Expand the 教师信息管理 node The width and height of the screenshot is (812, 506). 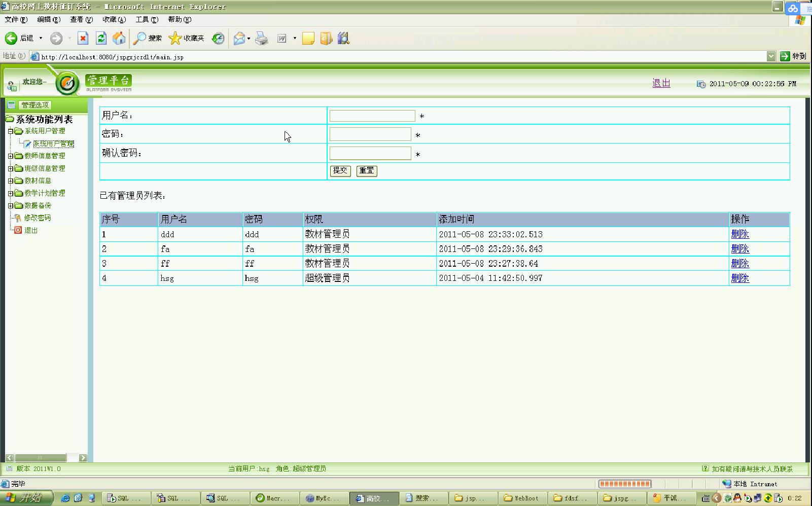10,156
